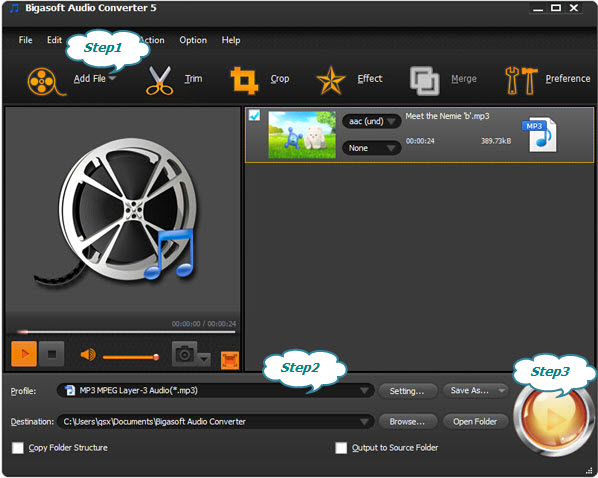Open Preference wrench and hammer icon
The width and height of the screenshot is (598, 478).
(521, 80)
